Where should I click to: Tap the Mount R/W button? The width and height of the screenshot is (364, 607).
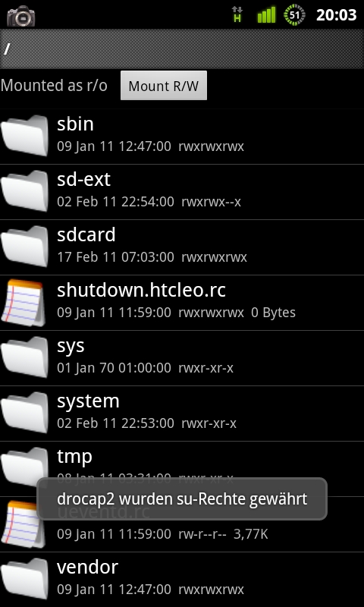click(x=164, y=86)
